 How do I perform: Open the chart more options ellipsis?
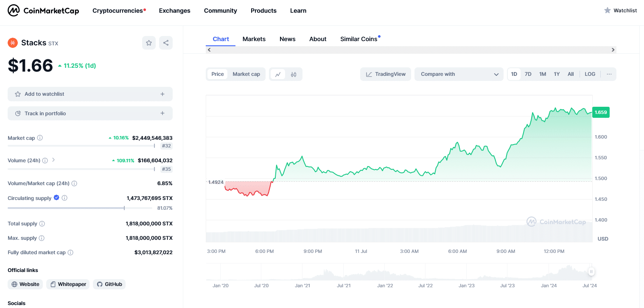click(x=609, y=74)
